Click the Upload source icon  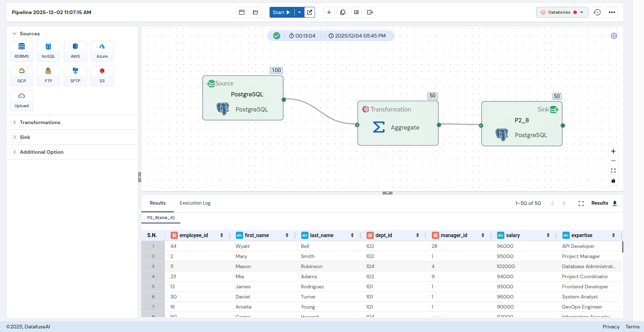point(22,100)
